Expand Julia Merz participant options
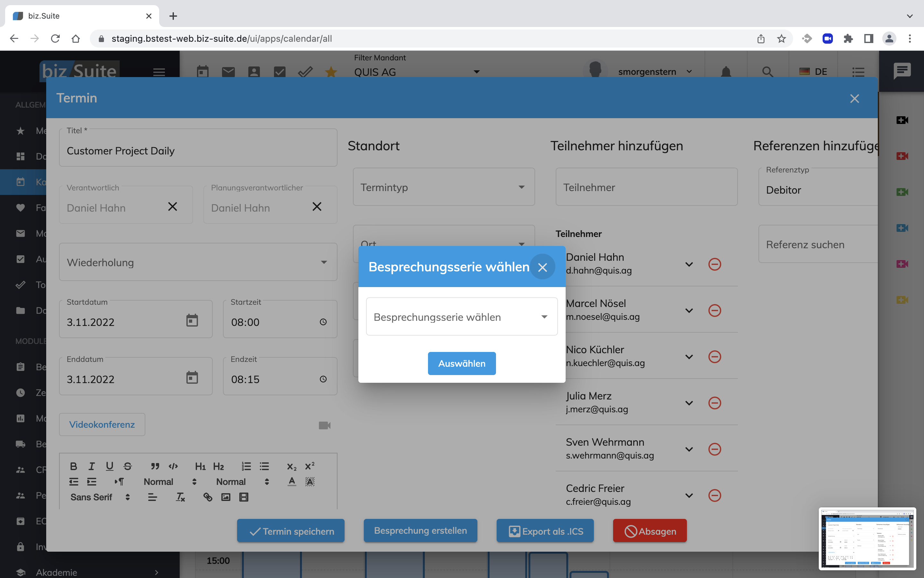The height and width of the screenshot is (578, 924). click(689, 403)
